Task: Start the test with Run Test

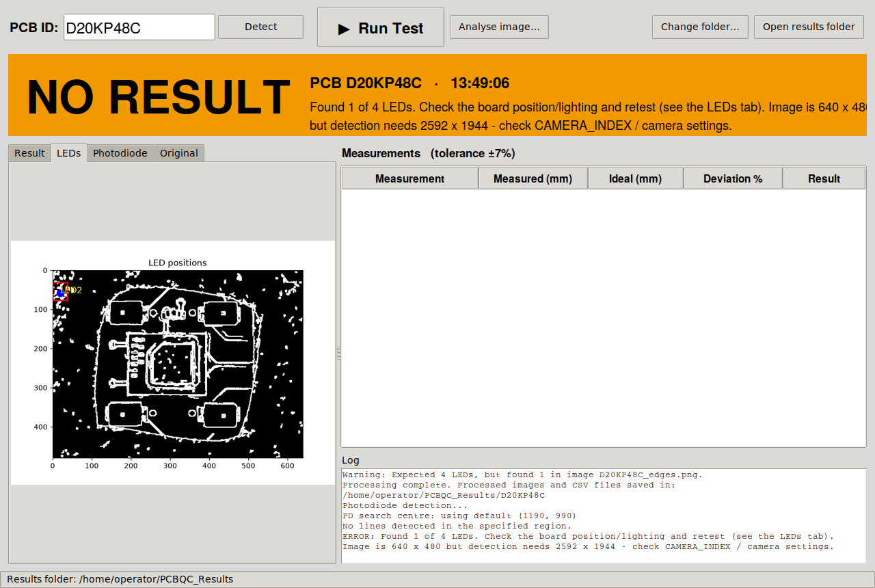Action: click(x=381, y=27)
